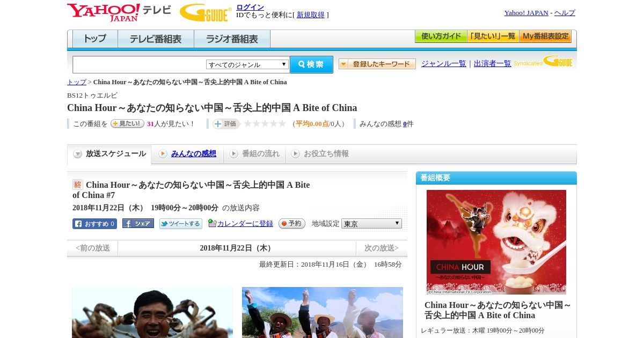Open the 新規取得 link
644x338 pixels.
(x=311, y=15)
